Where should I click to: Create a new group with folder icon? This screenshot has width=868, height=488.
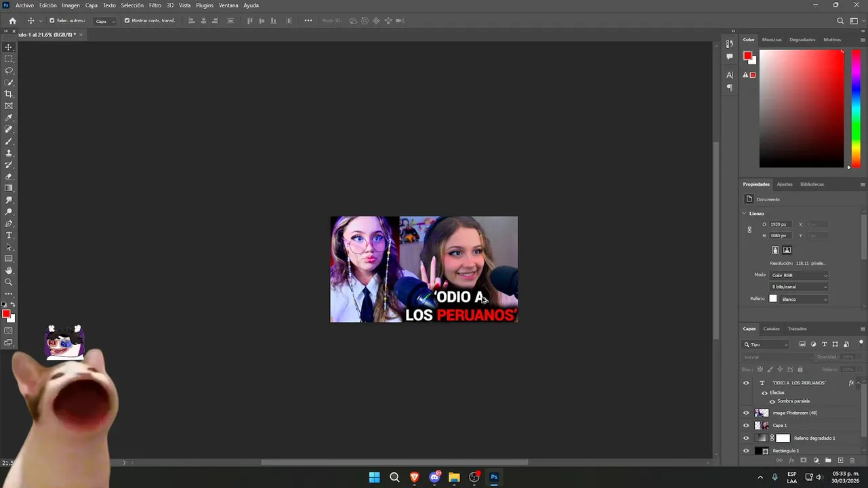(x=828, y=460)
